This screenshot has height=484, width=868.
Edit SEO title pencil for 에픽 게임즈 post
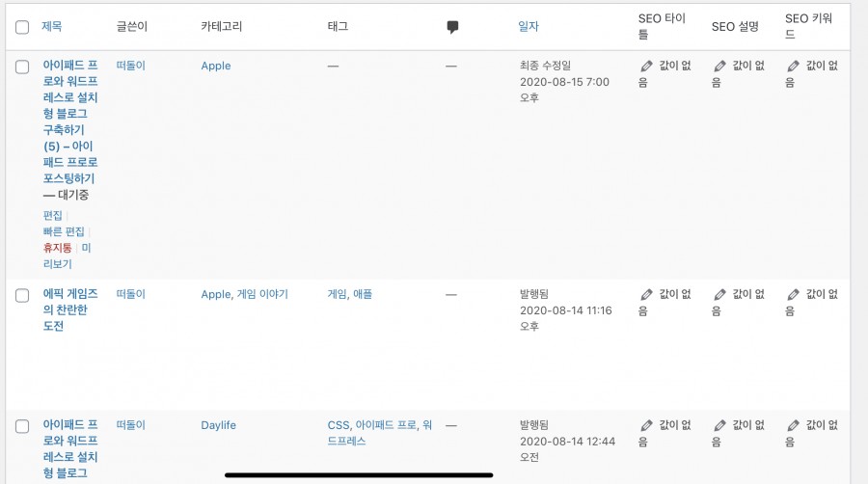point(646,295)
